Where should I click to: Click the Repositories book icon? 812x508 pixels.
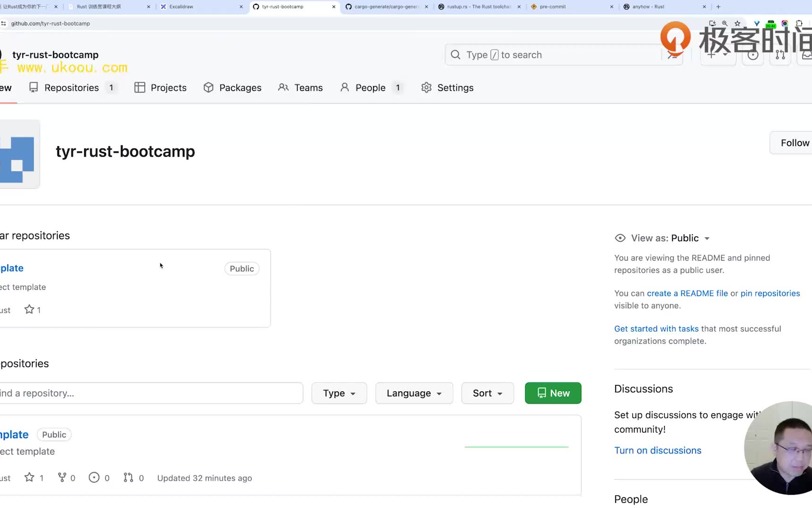[33, 87]
